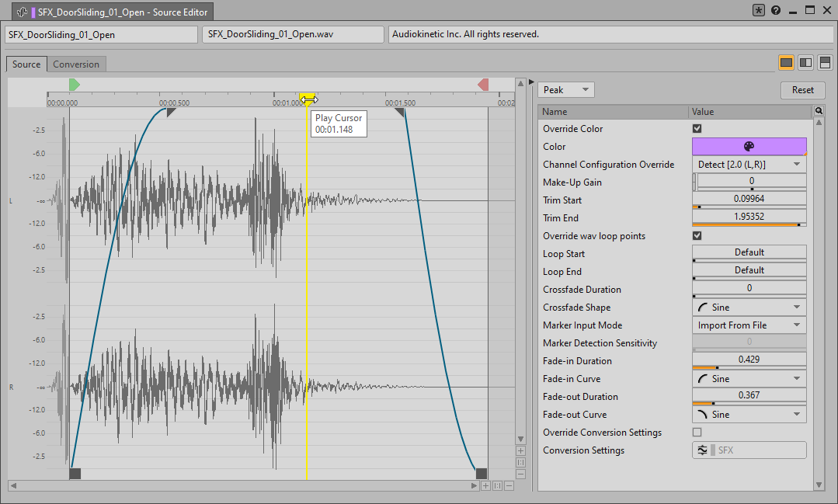The image size is (838, 504).
Task: Switch to side-by-side split layout icon
Action: tap(805, 63)
